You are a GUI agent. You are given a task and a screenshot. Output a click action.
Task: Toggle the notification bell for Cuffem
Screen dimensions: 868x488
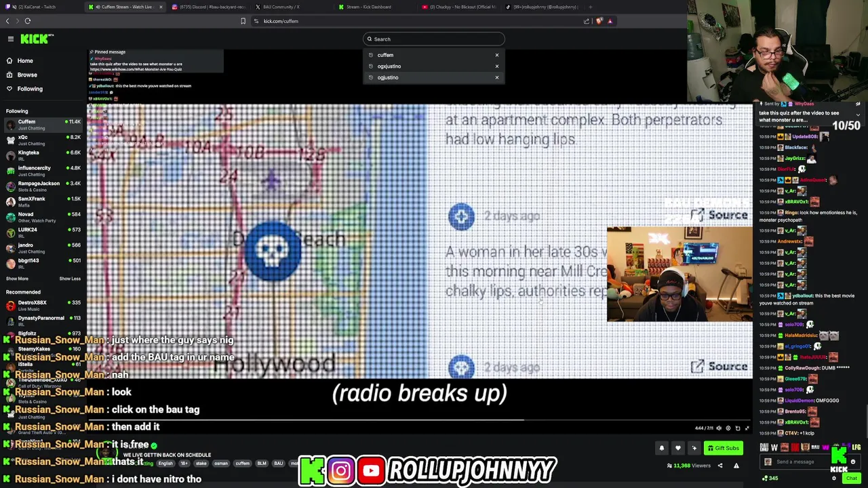pos(662,448)
